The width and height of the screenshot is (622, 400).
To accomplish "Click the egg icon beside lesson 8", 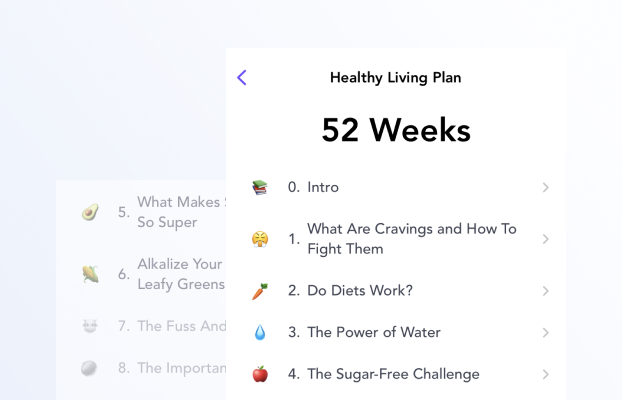I will 89,368.
